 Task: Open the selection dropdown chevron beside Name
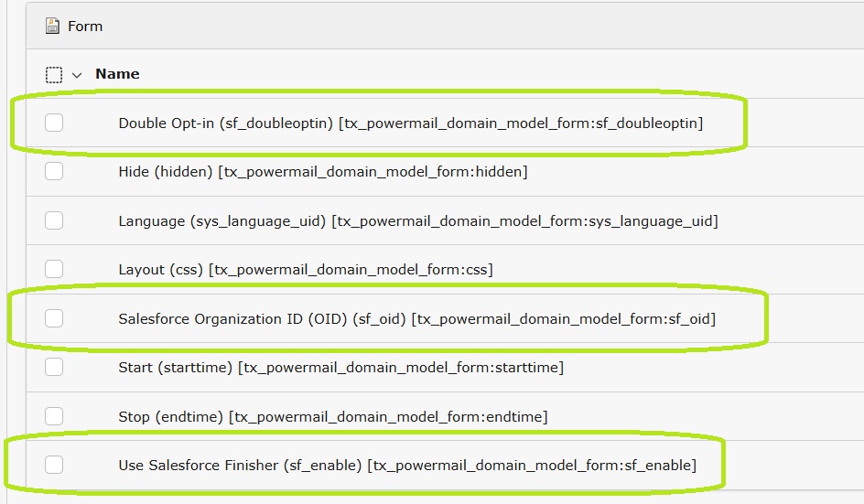point(77,75)
